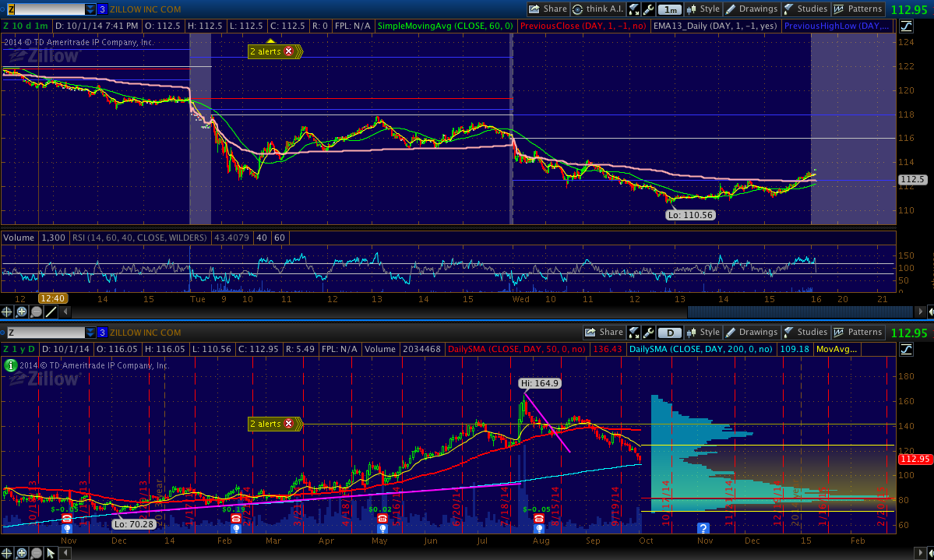Open Share menu on top chart
This screenshot has height=560, width=934.
(x=548, y=9)
